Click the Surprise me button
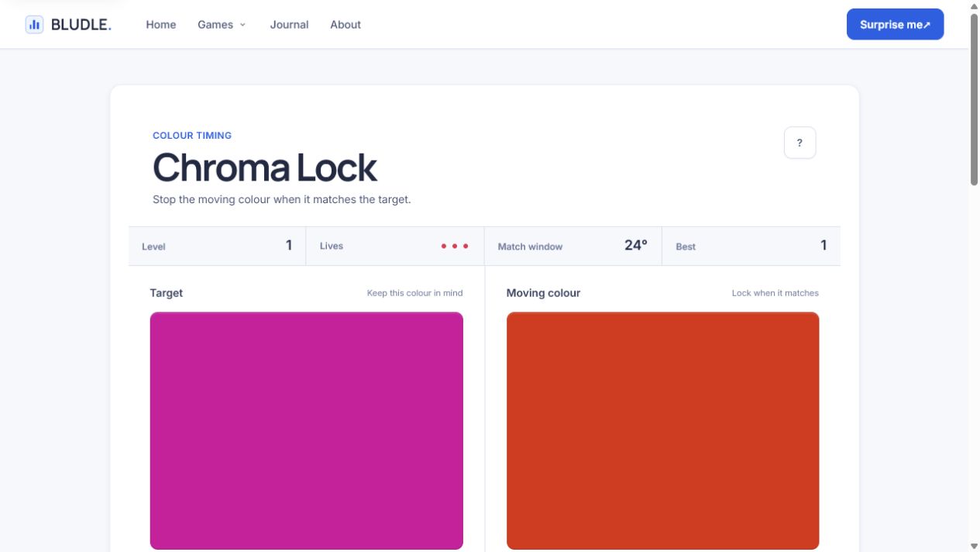980x552 pixels. [895, 24]
